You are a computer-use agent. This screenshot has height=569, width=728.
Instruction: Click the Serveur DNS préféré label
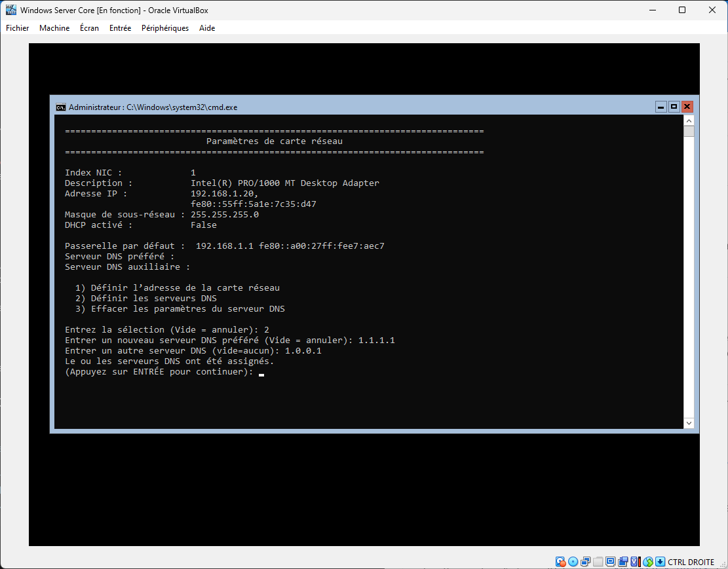[x=119, y=256]
